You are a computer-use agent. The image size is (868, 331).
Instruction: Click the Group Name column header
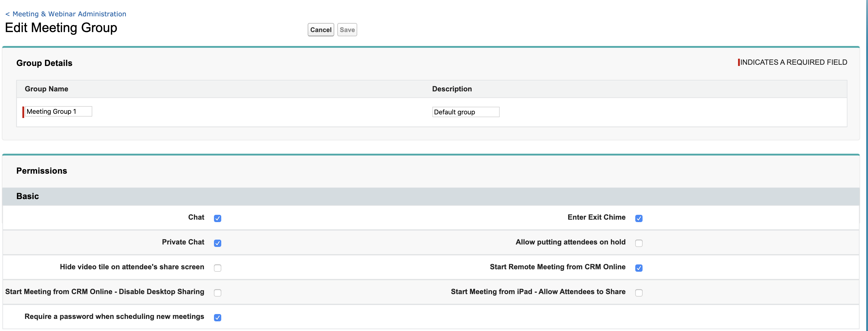[x=46, y=89]
